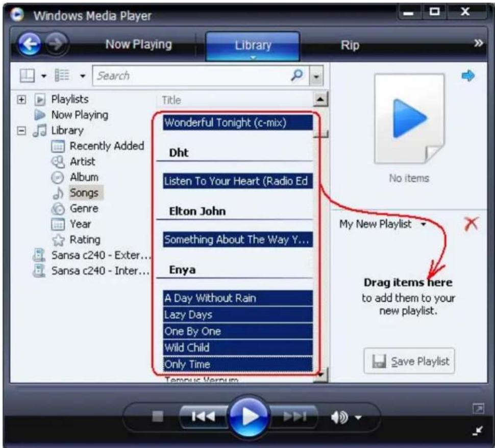Select Something About The Way Y… song
This screenshot has width=495, height=448.
pos(238,240)
